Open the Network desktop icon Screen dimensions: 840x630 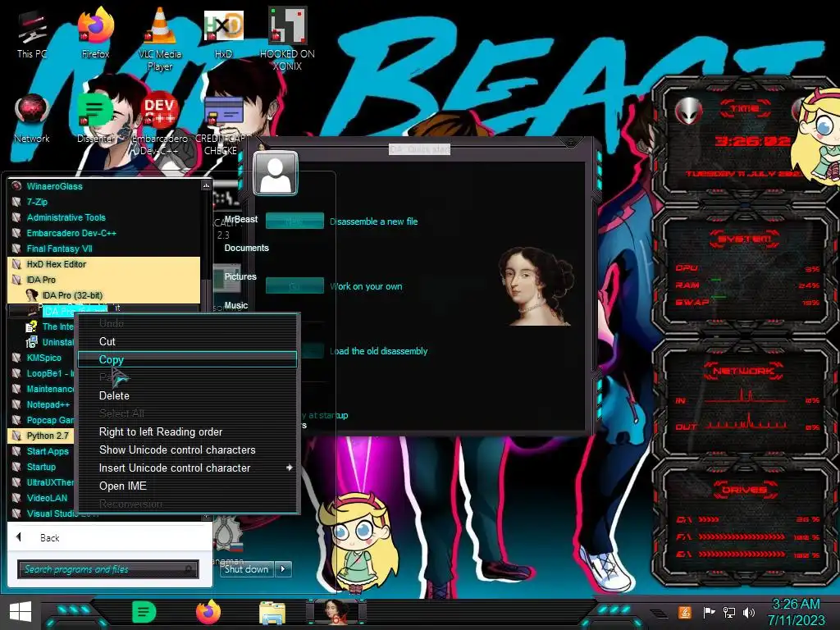32,118
